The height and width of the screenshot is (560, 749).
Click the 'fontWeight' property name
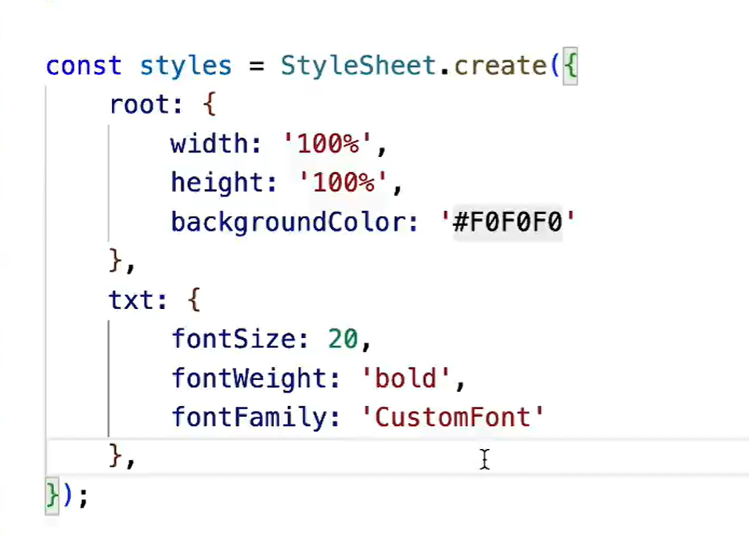[x=248, y=379]
